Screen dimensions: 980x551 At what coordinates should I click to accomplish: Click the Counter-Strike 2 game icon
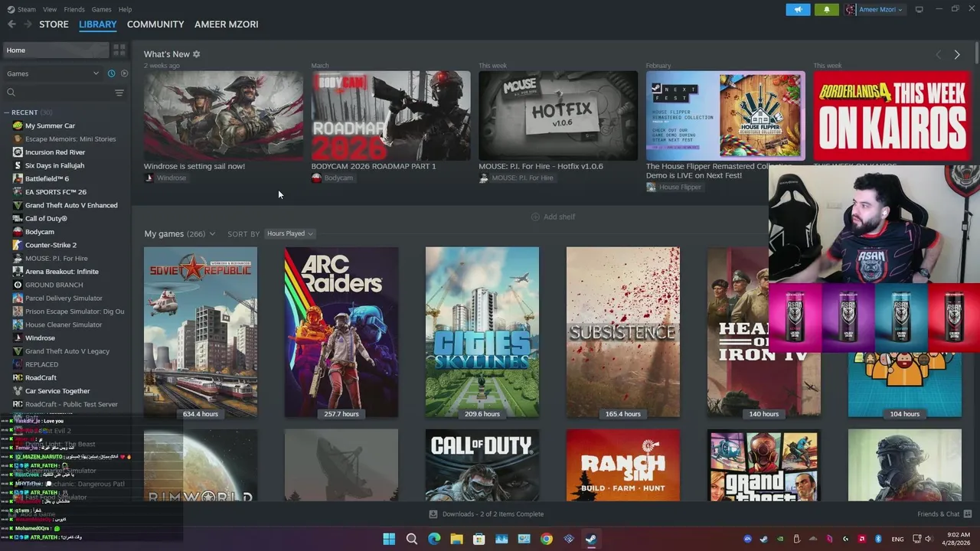click(x=18, y=245)
